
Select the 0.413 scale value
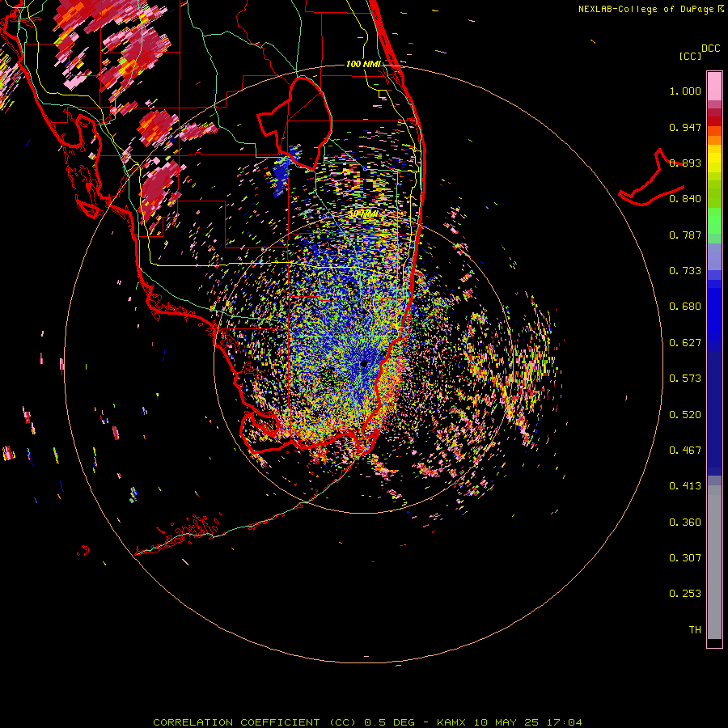(685, 486)
